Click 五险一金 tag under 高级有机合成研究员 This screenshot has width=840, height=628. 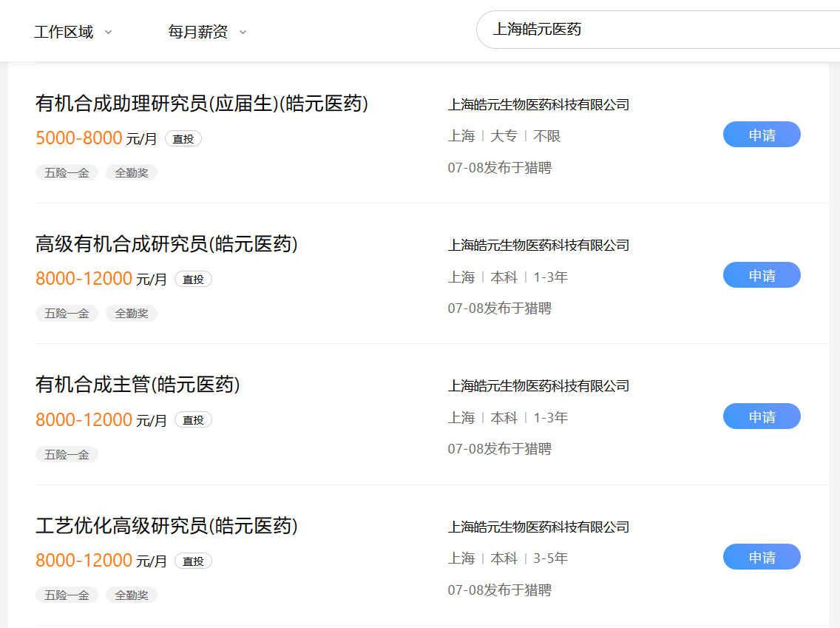pos(67,314)
